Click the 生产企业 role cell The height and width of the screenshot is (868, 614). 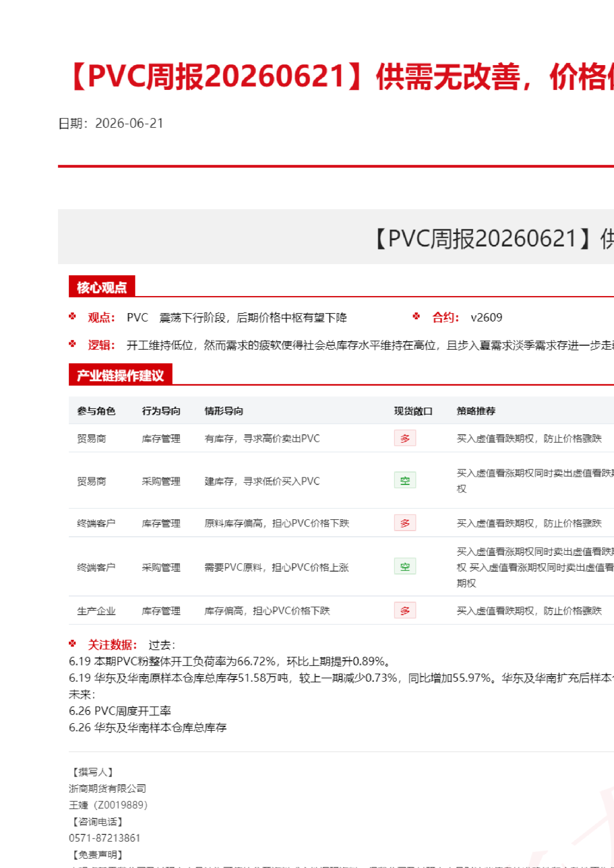[96, 611]
